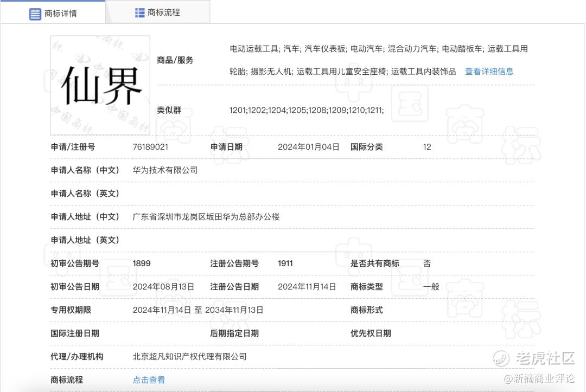Click applicant name 华为技术有限公司
This screenshot has height=392, width=586.
pos(165,170)
